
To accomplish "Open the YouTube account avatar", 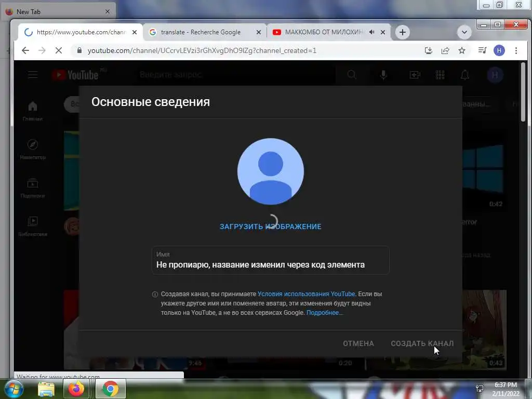I will [x=495, y=75].
